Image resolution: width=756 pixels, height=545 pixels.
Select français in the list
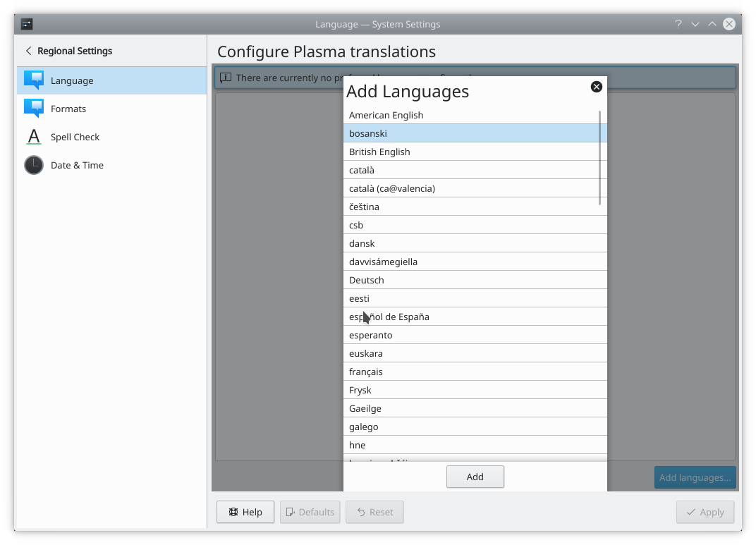(475, 372)
